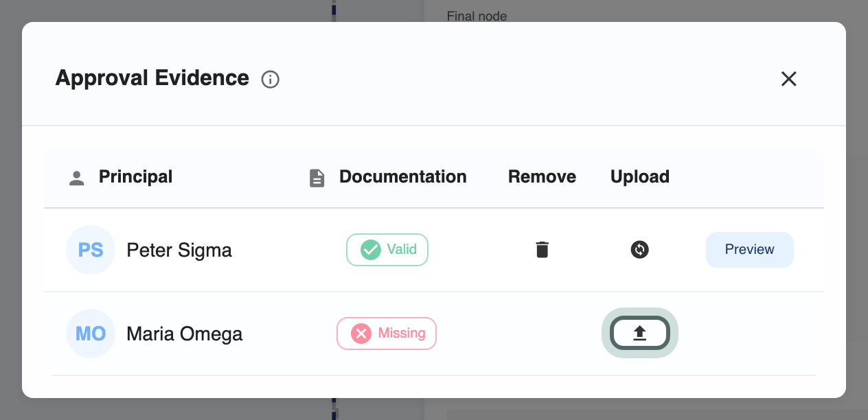The width and height of the screenshot is (868, 420).
Task: Click the Principal column header
Action: click(x=135, y=177)
